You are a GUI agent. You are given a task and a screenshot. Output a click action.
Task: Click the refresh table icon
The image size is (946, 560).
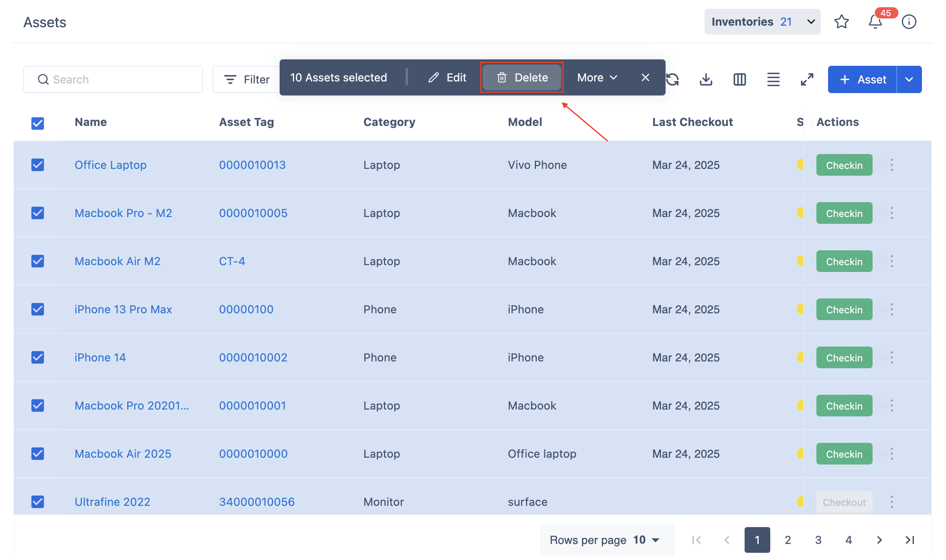pos(673,79)
